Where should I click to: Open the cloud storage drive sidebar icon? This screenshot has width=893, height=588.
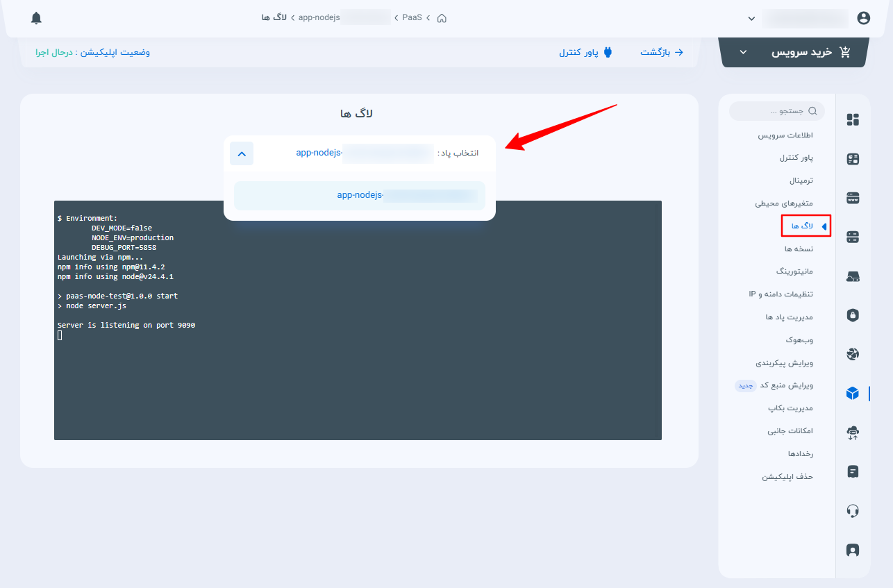coord(853,276)
